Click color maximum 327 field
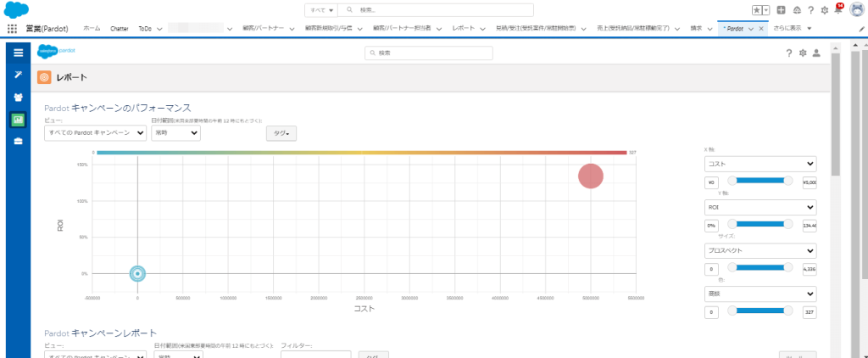Screen dimensions: 868x358 click(x=810, y=312)
